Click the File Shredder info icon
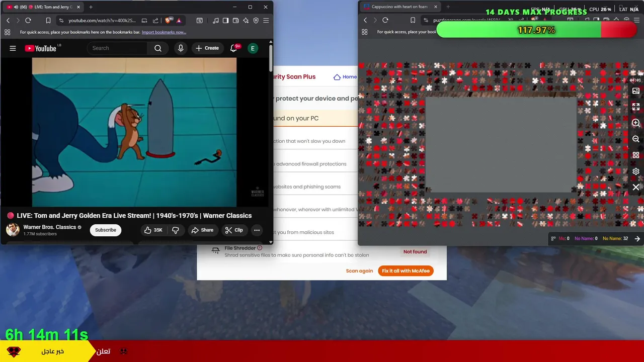Screen dimensions: 644x362 (x=260, y=248)
